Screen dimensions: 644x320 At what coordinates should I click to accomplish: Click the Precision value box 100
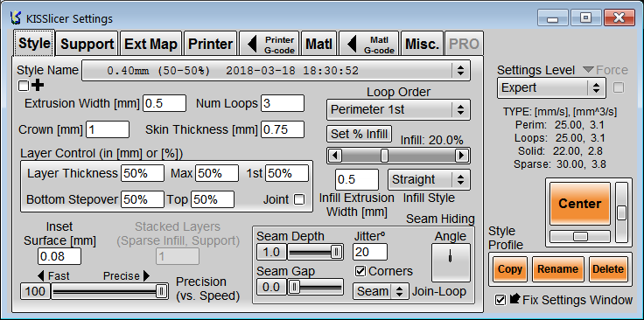(x=35, y=292)
